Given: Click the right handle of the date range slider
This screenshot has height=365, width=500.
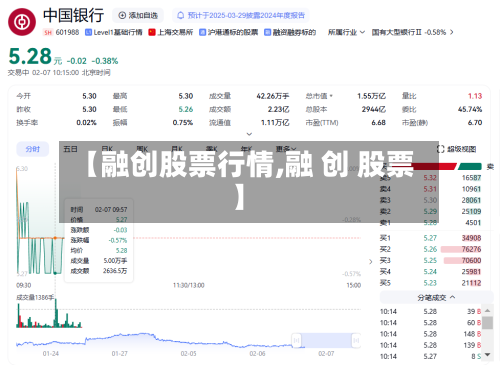Looking at the screenshot, I should pos(356,341).
